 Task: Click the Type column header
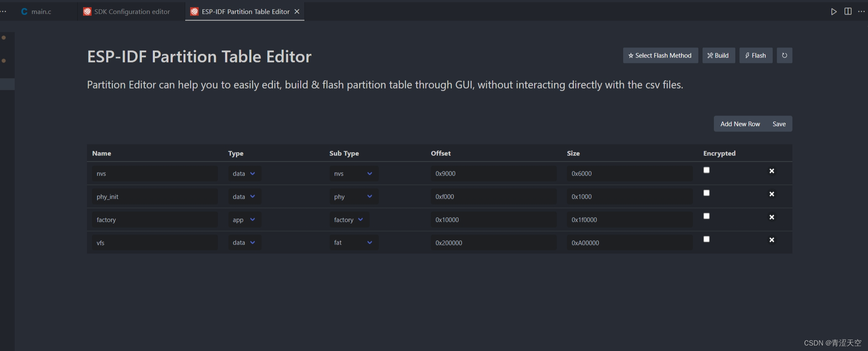tap(236, 153)
